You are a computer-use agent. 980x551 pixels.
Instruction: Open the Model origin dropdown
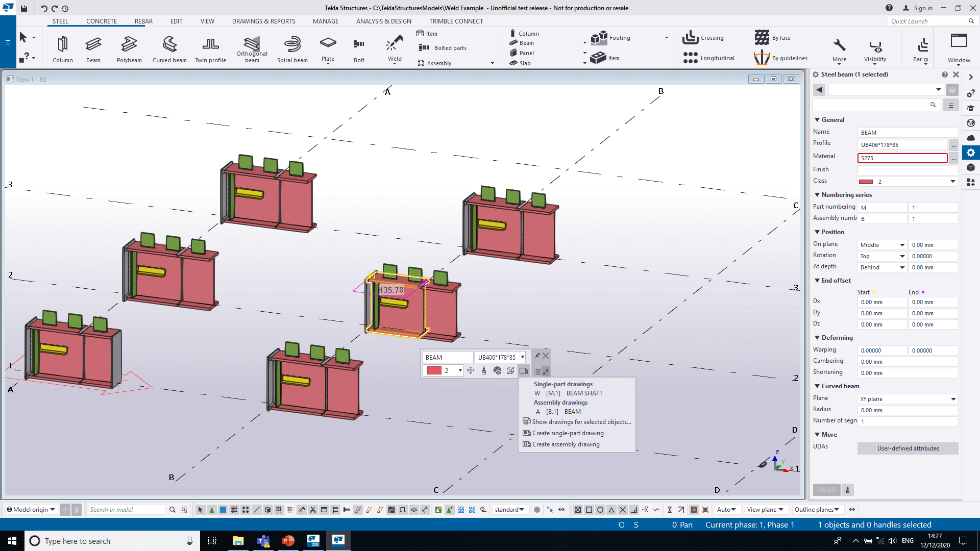tap(31, 510)
